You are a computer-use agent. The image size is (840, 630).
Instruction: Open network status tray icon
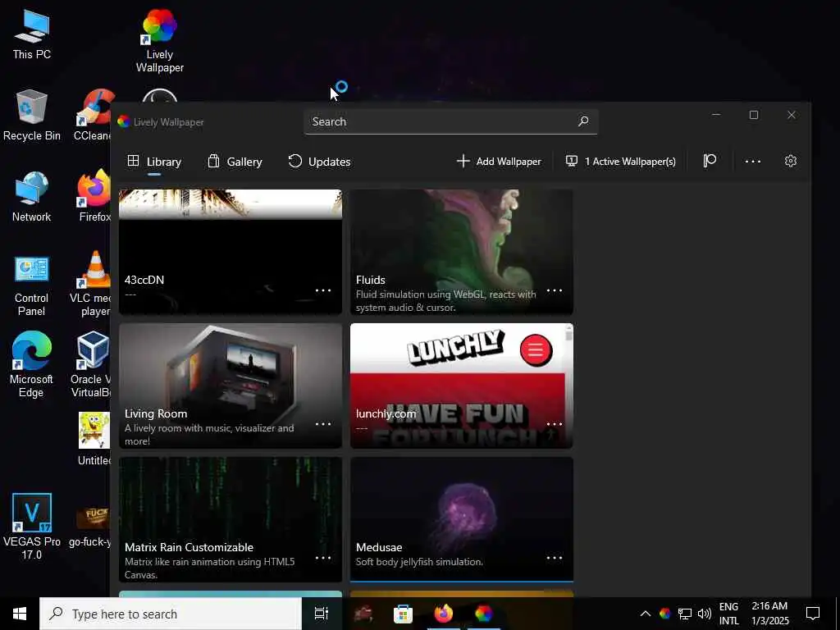[x=685, y=614]
